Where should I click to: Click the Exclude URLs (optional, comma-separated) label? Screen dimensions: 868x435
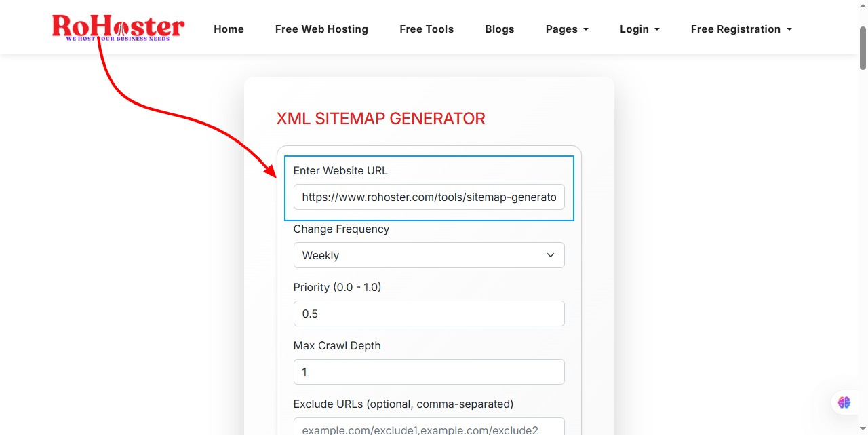coord(403,404)
